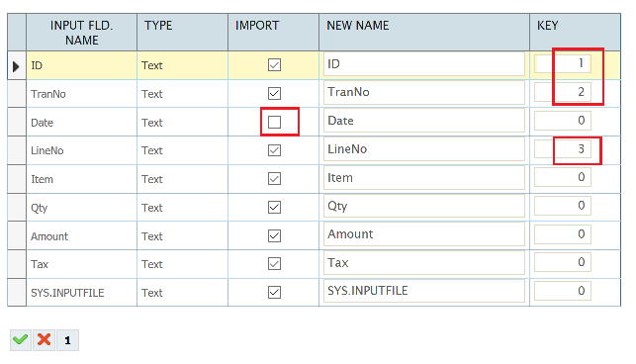Click the Key field with value 3
Image resolution: width=636 pixels, height=364 pixels.
click(x=563, y=149)
